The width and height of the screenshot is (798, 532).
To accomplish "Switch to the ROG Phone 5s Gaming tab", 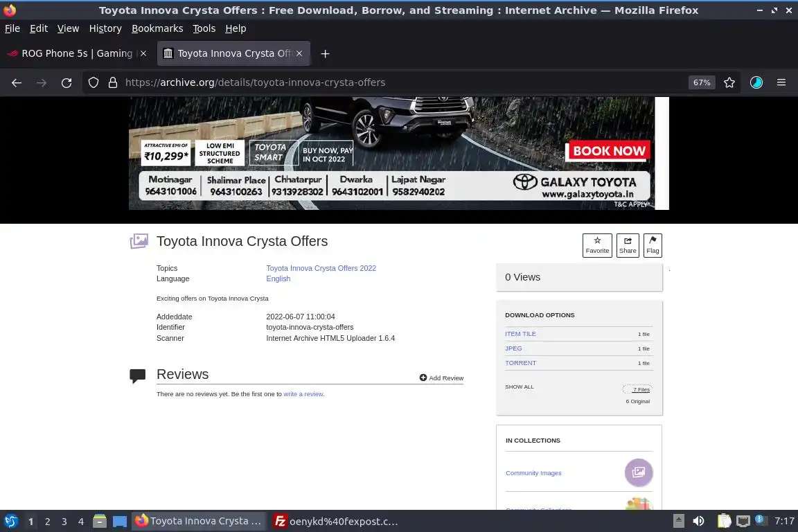I will click(x=76, y=53).
